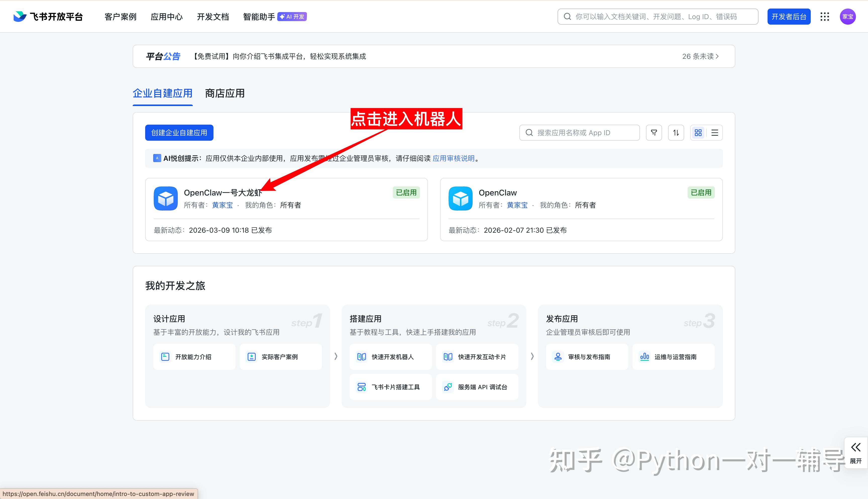
Task: Switch to 商店应用 tab
Action: (225, 93)
